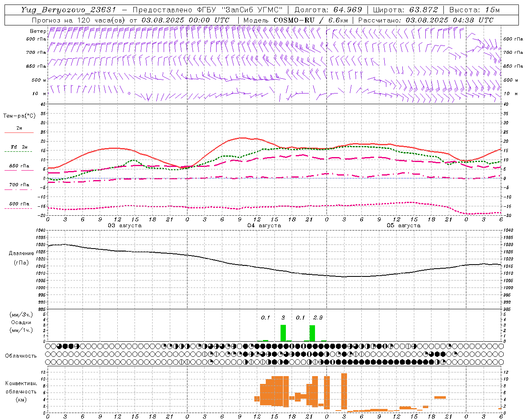This screenshot has height=420, width=525.
Task: Click the 850 гПа temperature legend label
Action: (x=19, y=166)
